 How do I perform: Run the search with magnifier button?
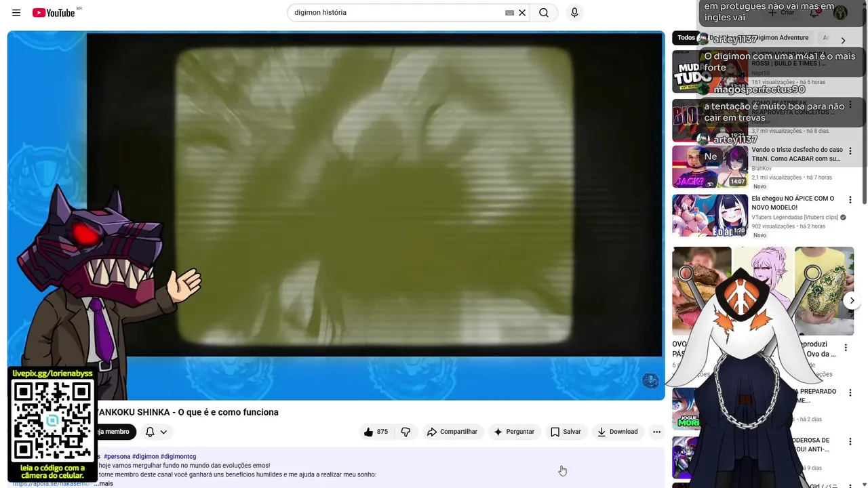pyautogui.click(x=544, y=13)
